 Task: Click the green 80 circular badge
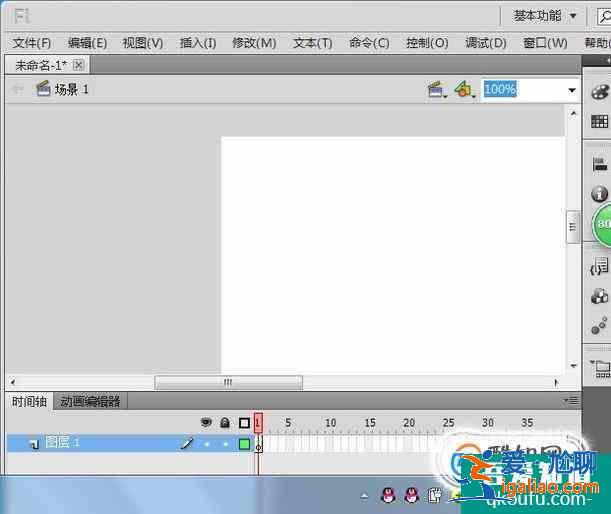[x=602, y=224]
